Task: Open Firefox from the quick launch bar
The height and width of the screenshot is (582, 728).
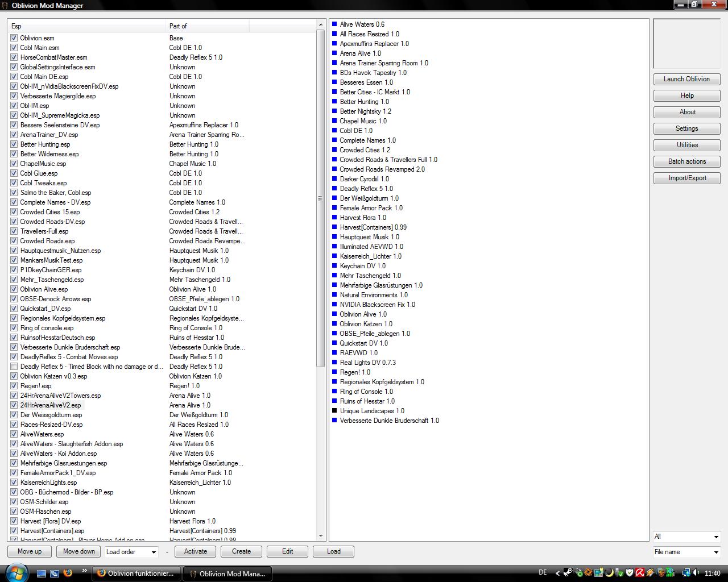Action: click(68, 573)
